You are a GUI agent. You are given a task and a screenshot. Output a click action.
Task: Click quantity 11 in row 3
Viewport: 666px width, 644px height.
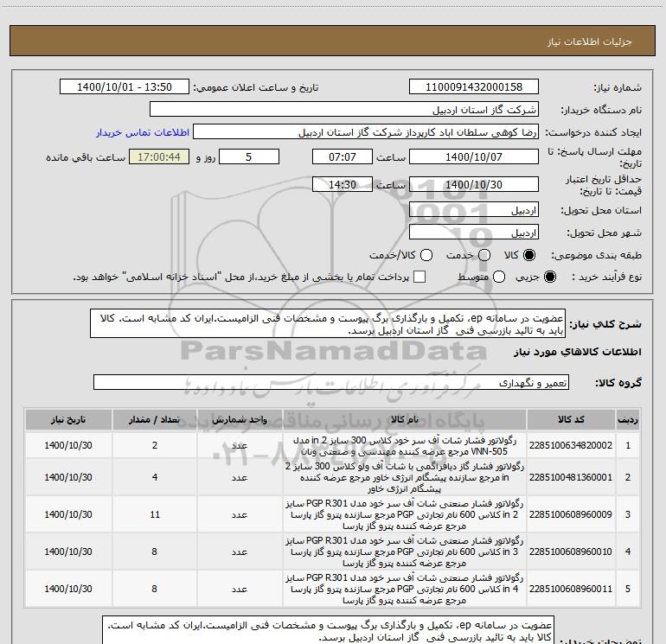tap(155, 514)
